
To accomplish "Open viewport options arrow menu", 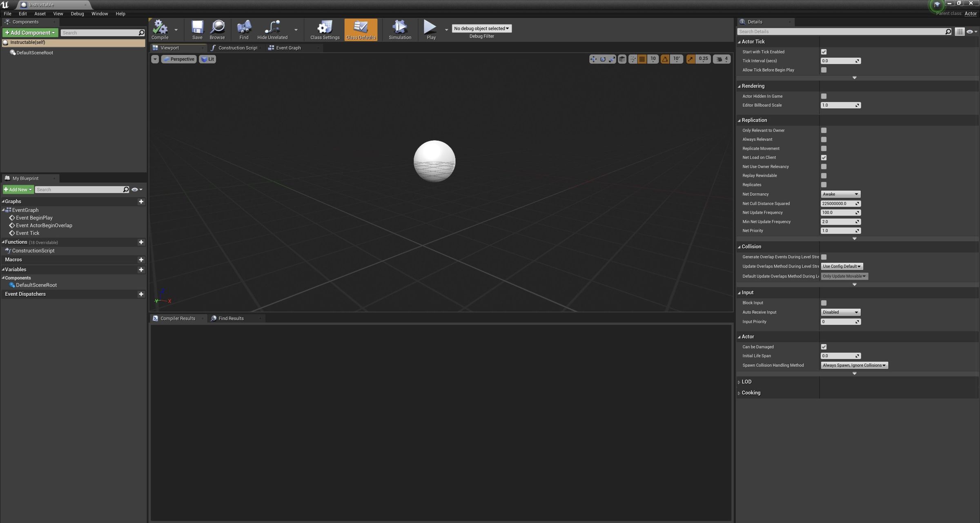I will click(x=155, y=59).
